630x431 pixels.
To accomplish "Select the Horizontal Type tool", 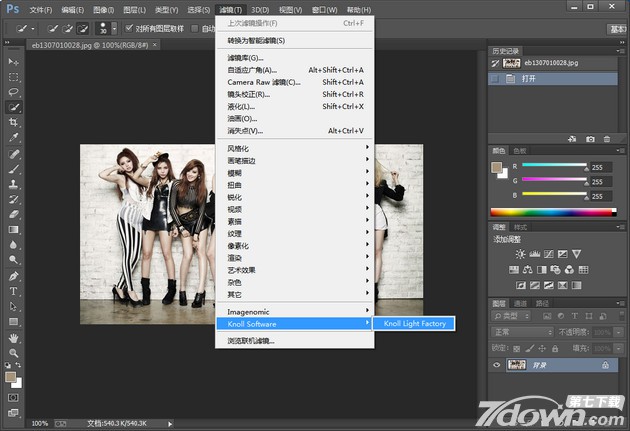I will (x=14, y=291).
